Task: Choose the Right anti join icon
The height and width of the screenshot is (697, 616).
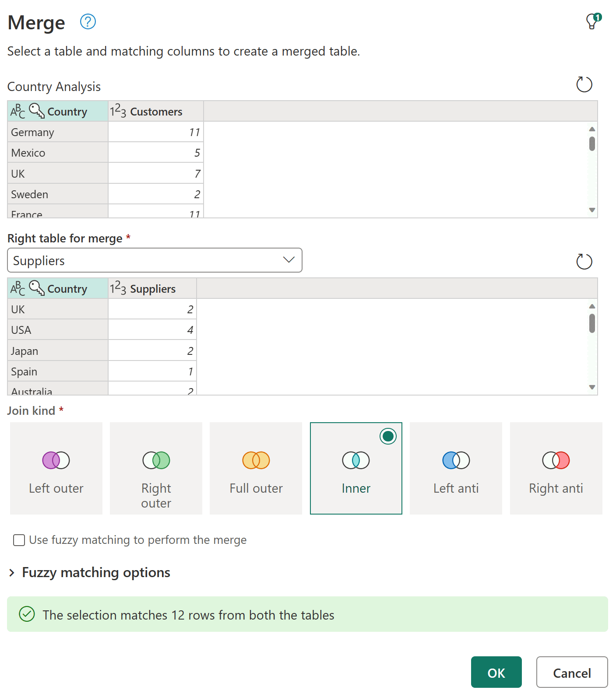Action: (556, 460)
